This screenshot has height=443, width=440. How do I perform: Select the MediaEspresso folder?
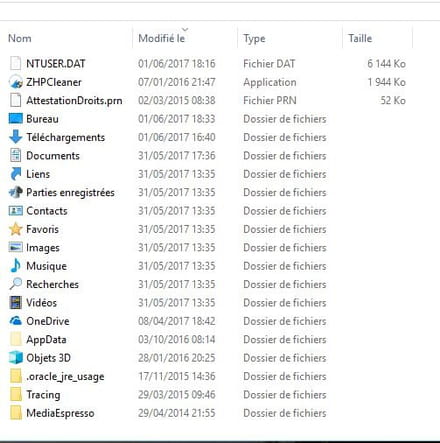click(x=60, y=413)
